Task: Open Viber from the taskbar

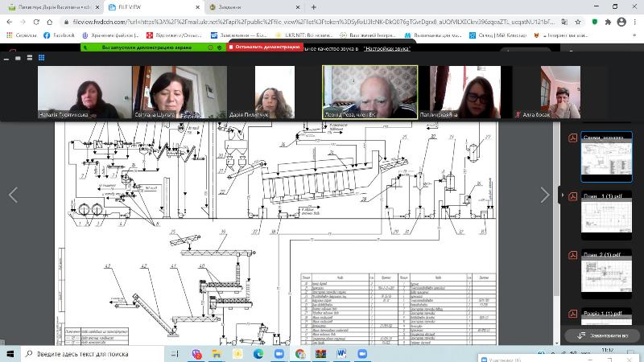Action: click(196, 354)
